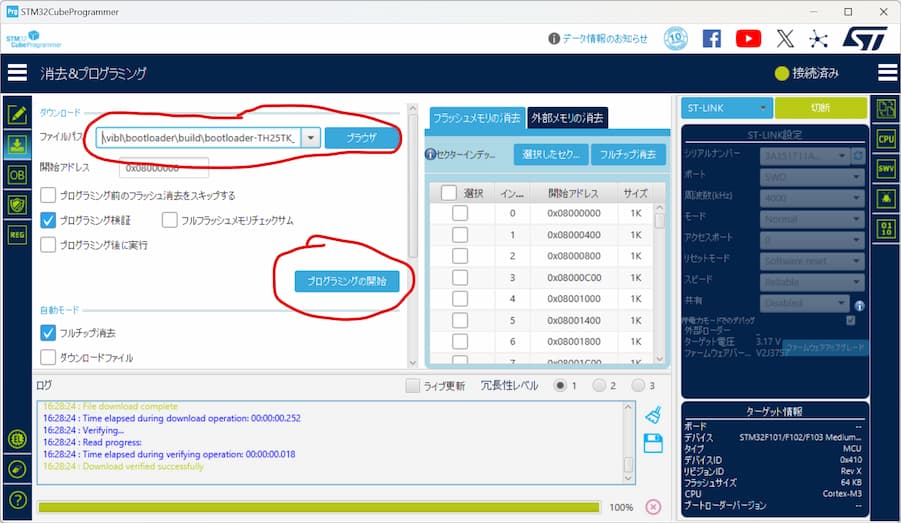Screen dimensions: 901x523
Task: Open the SWV viewer icon
Action: (x=885, y=168)
